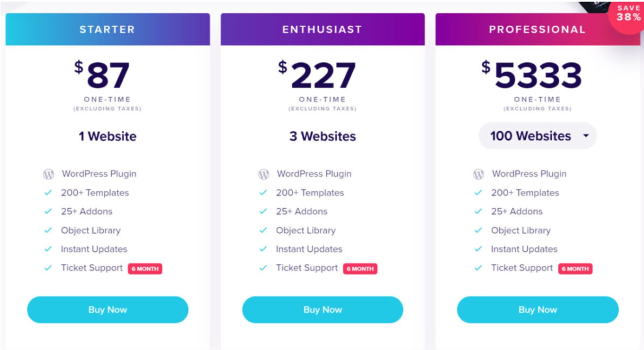
Task: Click checkmark beside Instant Updates in Professional
Action: [x=478, y=249]
